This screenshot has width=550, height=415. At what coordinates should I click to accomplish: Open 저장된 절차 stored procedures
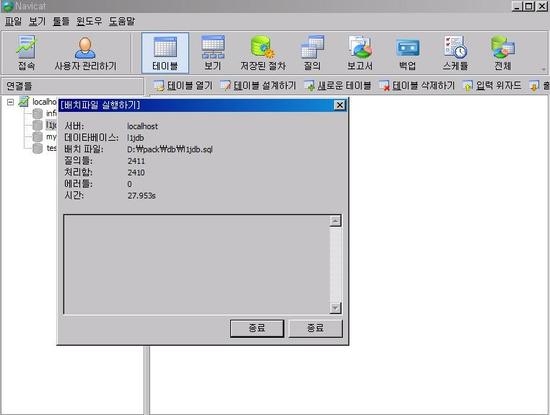coord(263,53)
